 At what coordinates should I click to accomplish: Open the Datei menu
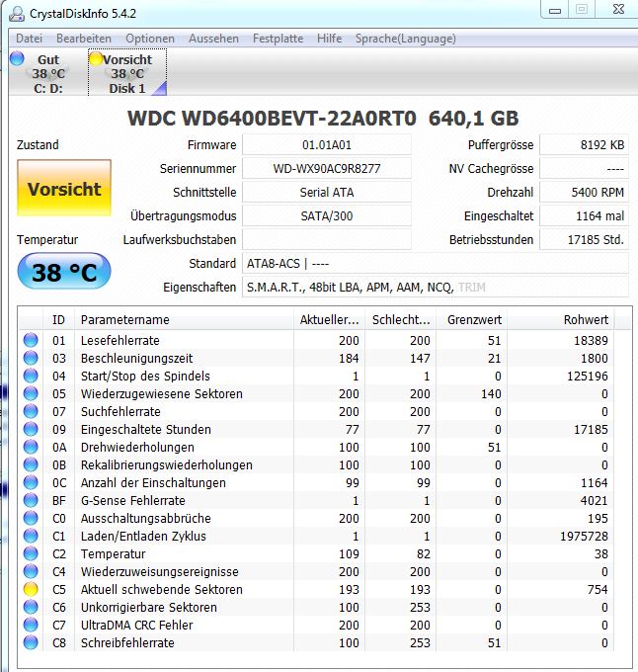click(29, 39)
